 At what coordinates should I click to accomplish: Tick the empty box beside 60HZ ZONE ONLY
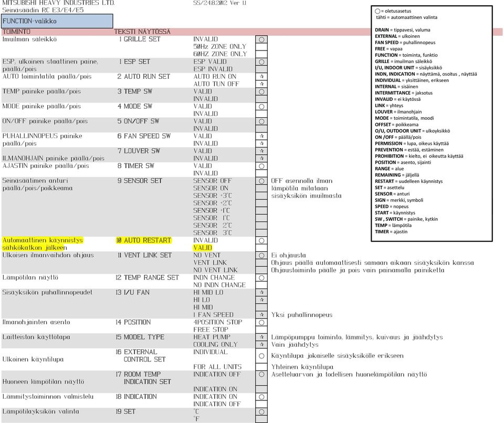click(261, 54)
